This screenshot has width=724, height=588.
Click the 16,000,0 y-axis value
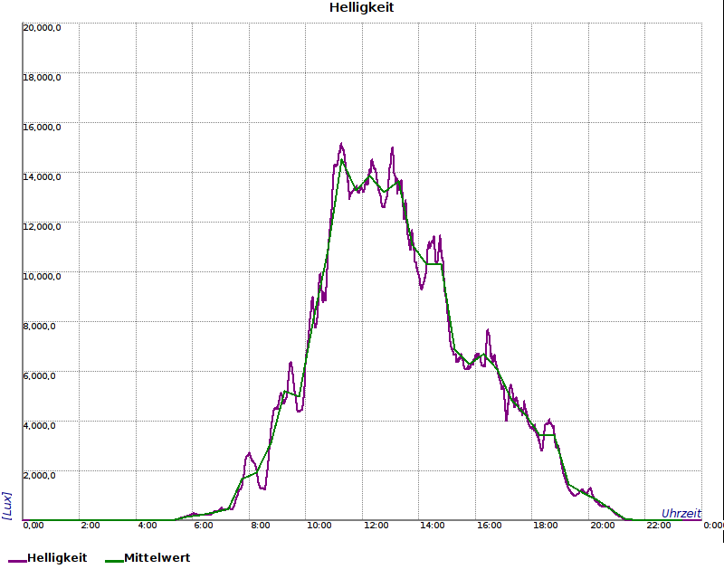[42, 128]
